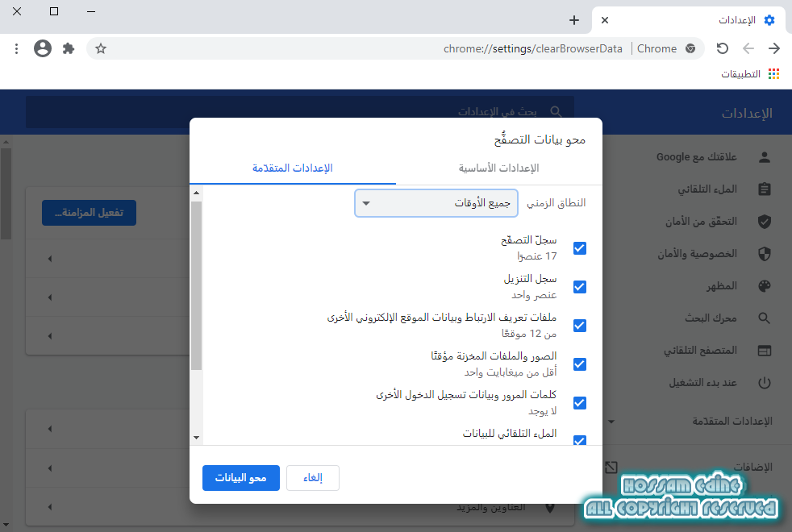792x532 pixels.
Task: Click the Chrome site info icon in address bar
Action: click(x=690, y=48)
